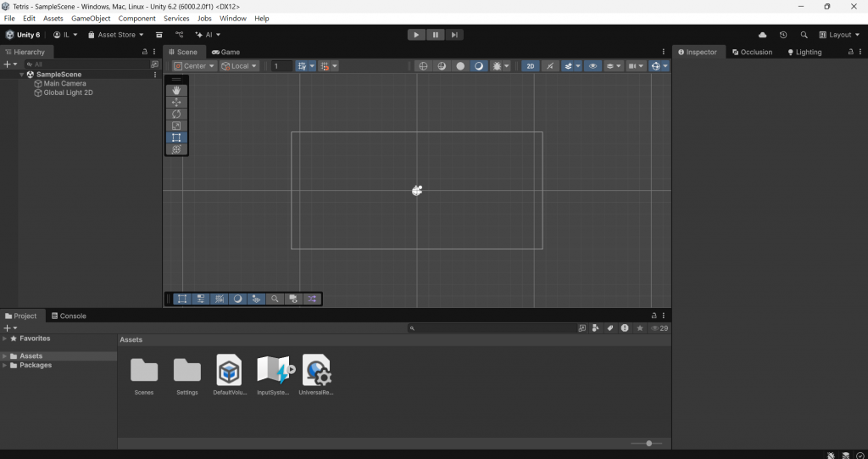Select the Rotate tool
Image resolution: width=868 pixels, height=459 pixels.
click(x=176, y=114)
